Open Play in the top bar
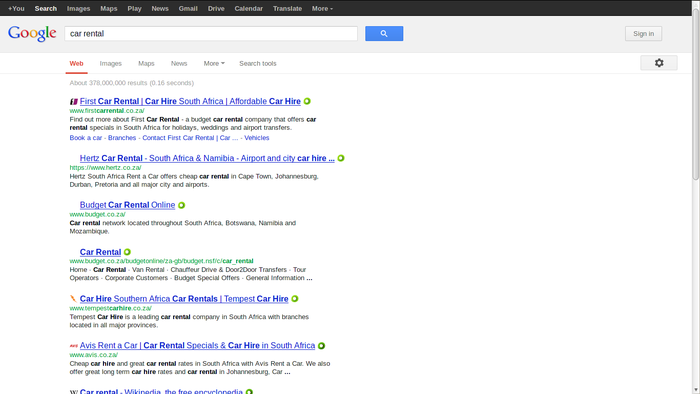 tap(134, 8)
